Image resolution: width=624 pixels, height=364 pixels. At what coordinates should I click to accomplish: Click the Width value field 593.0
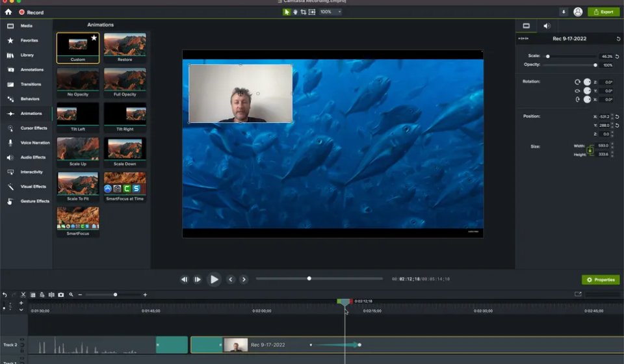[x=603, y=146]
